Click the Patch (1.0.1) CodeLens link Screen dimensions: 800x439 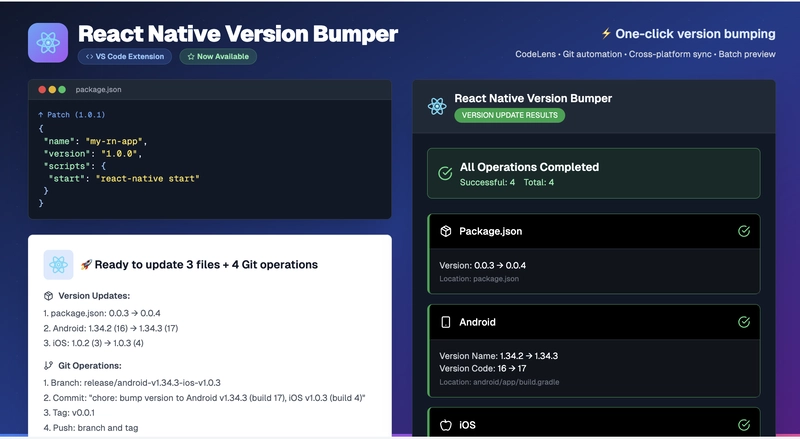point(71,115)
